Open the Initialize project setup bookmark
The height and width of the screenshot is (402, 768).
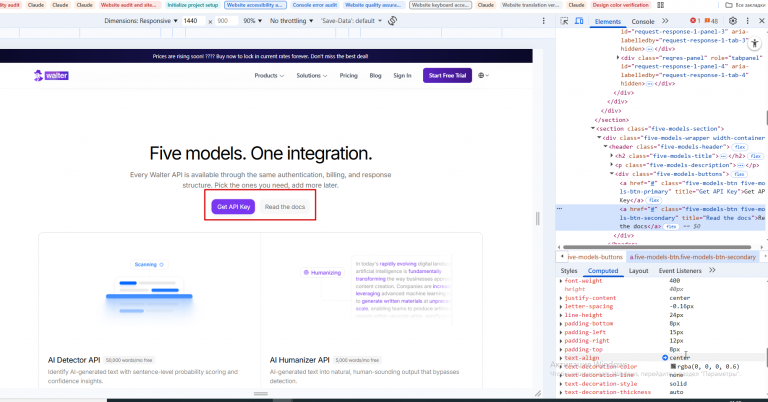(x=192, y=5)
